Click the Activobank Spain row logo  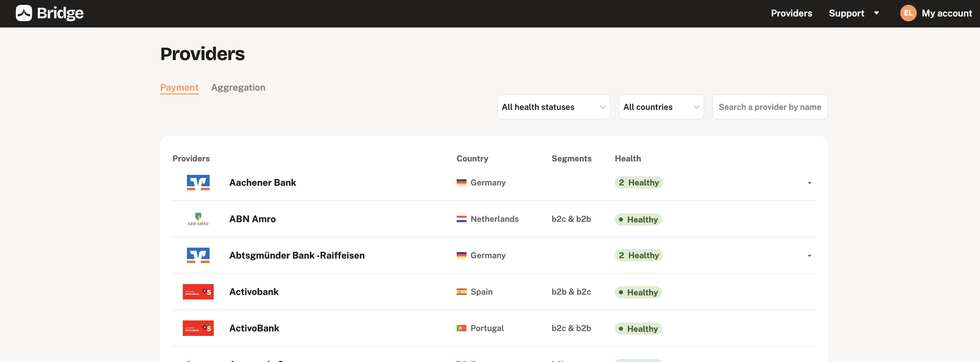pos(198,292)
